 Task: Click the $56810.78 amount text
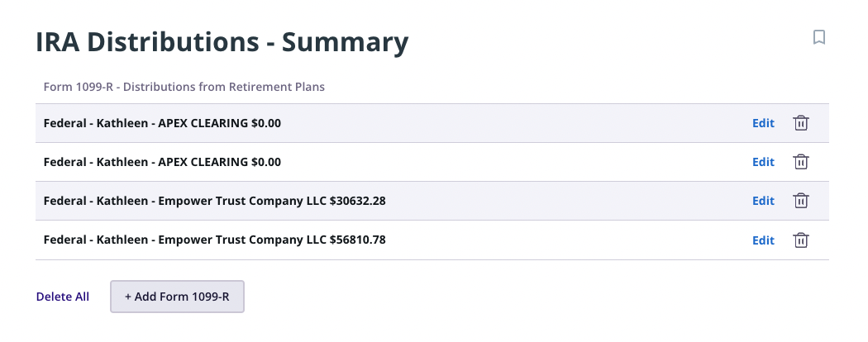click(358, 240)
